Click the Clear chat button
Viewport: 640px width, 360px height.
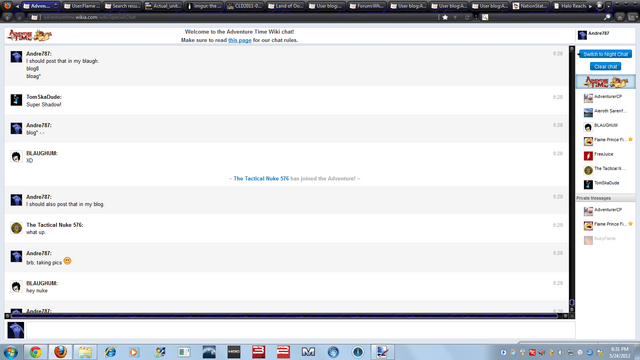pos(605,67)
